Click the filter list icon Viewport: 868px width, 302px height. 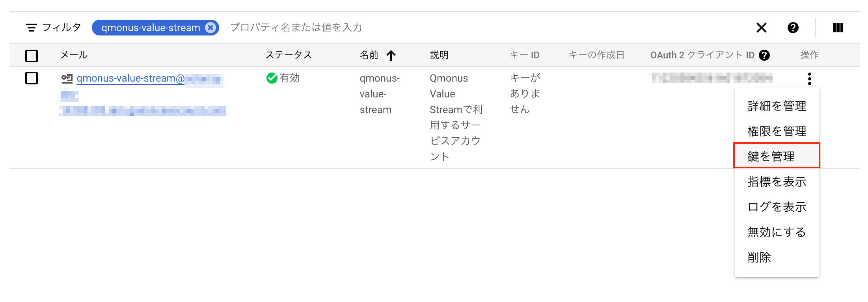coord(32,28)
